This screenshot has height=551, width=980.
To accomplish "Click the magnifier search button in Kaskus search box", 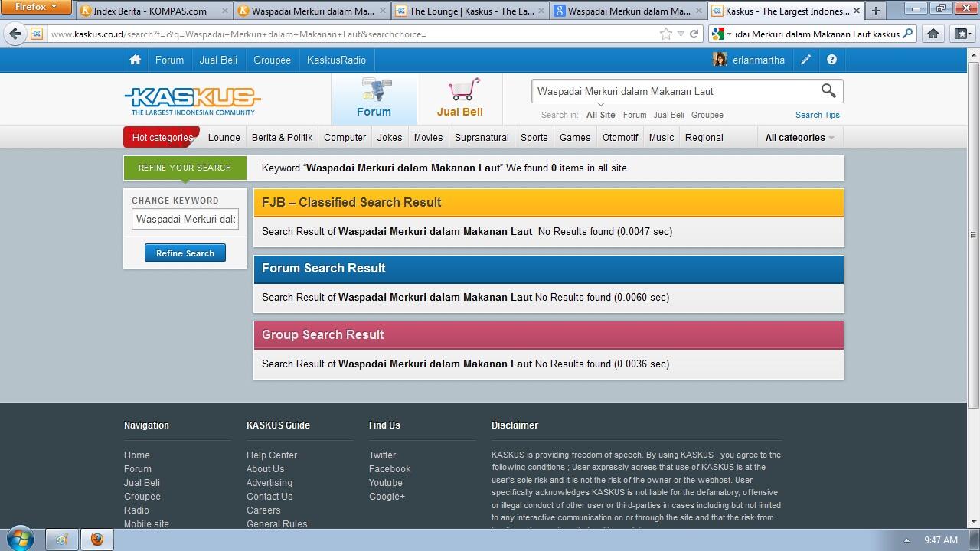I will coord(828,90).
